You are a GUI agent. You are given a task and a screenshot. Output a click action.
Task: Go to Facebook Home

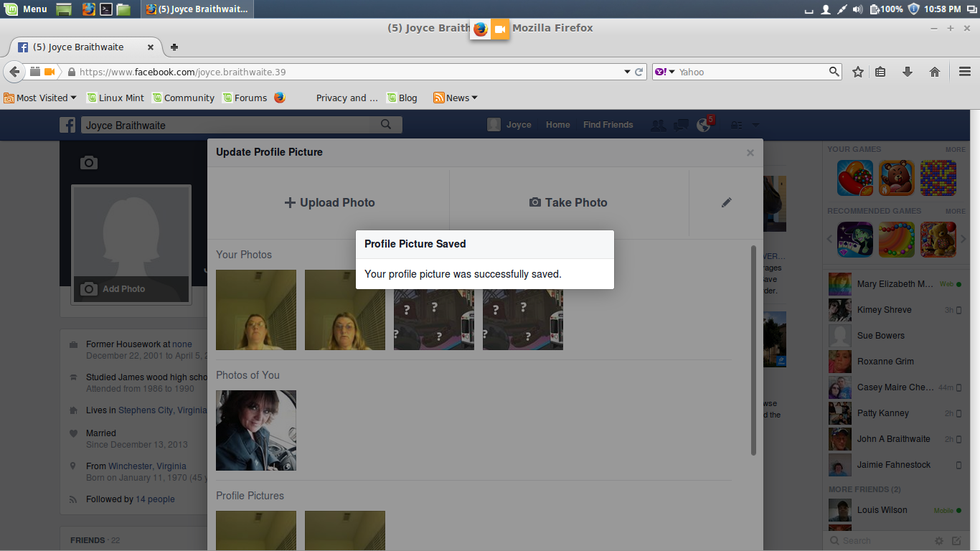coord(557,125)
